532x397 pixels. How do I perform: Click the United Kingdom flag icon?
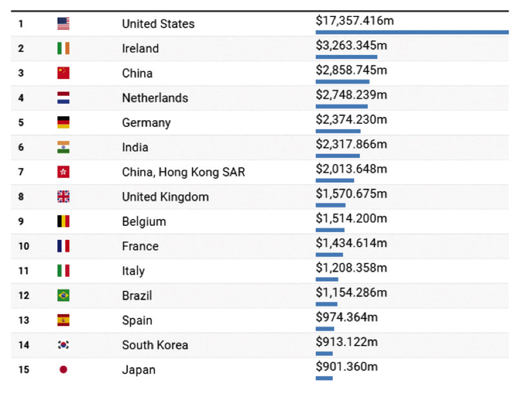tap(63, 197)
